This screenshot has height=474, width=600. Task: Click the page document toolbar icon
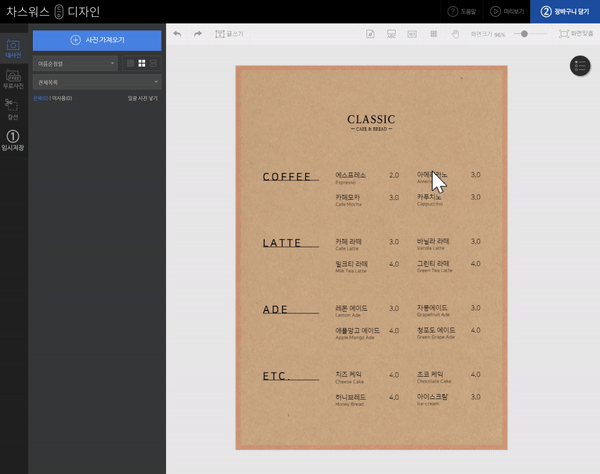coord(370,34)
